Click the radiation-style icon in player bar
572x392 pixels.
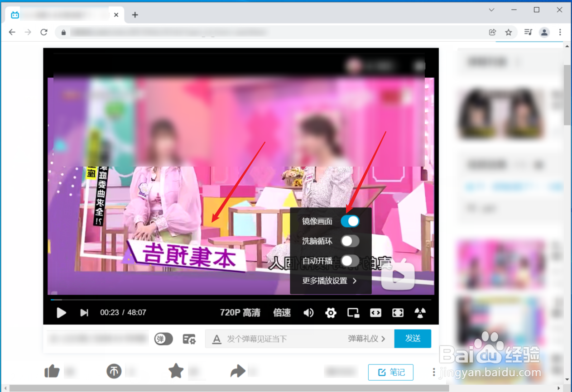coord(420,313)
